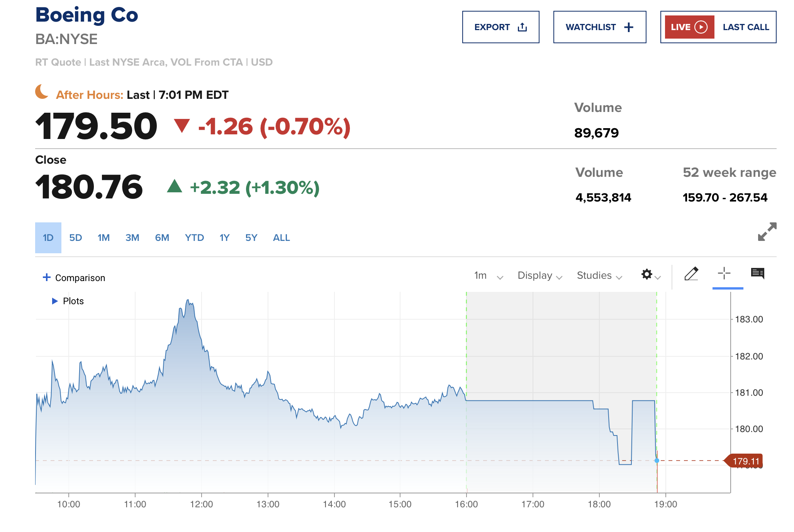Show the ALL time range
Viewport: 794px width, 532px height.
281,238
